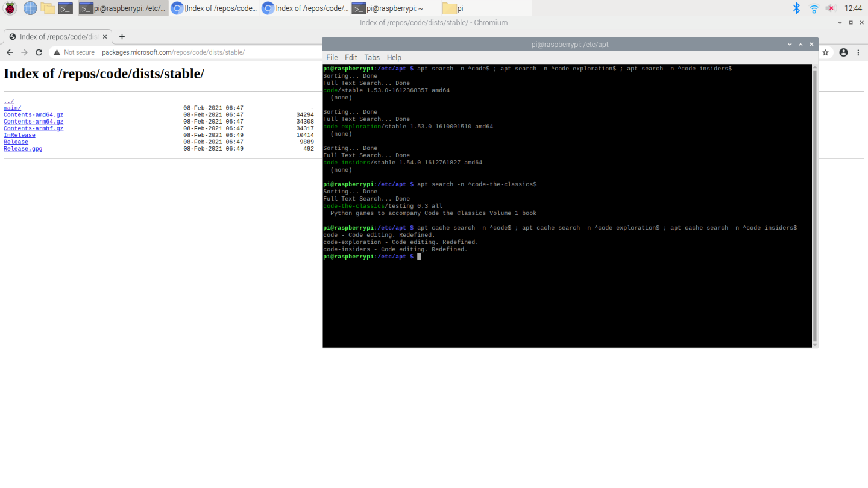The height and width of the screenshot is (488, 868).
Task: Open the Bluetooth menu in the system tray
Action: pyautogui.click(x=796, y=8)
